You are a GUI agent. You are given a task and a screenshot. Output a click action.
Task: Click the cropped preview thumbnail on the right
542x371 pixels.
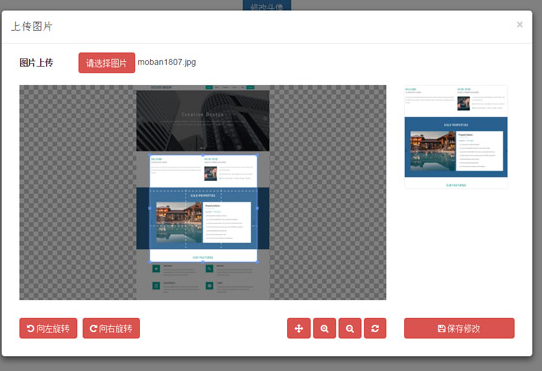coord(456,137)
